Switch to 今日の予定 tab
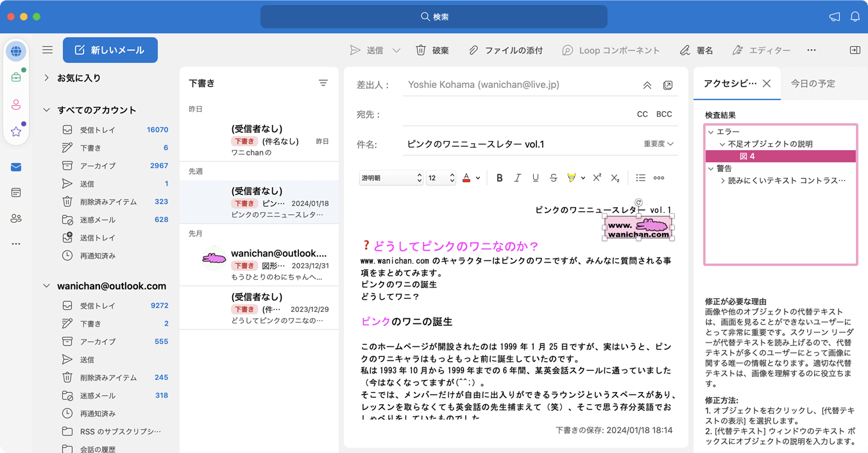This screenshot has width=868, height=453. pyautogui.click(x=813, y=83)
